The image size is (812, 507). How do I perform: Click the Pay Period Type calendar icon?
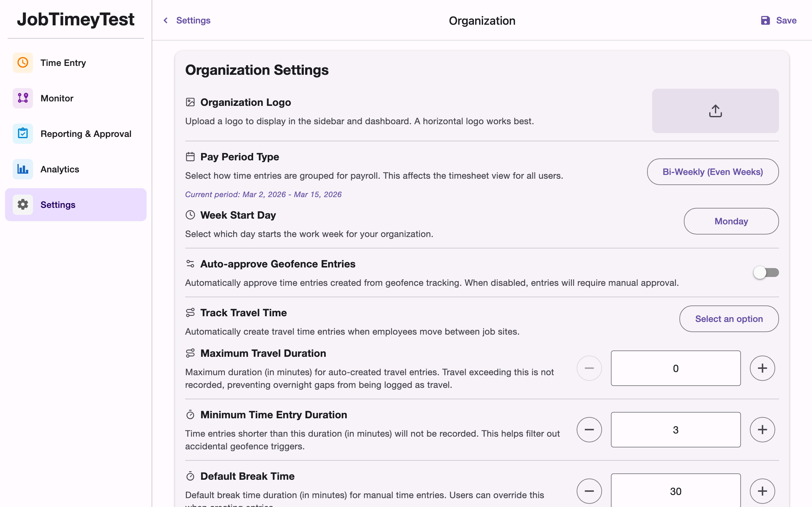coord(190,156)
